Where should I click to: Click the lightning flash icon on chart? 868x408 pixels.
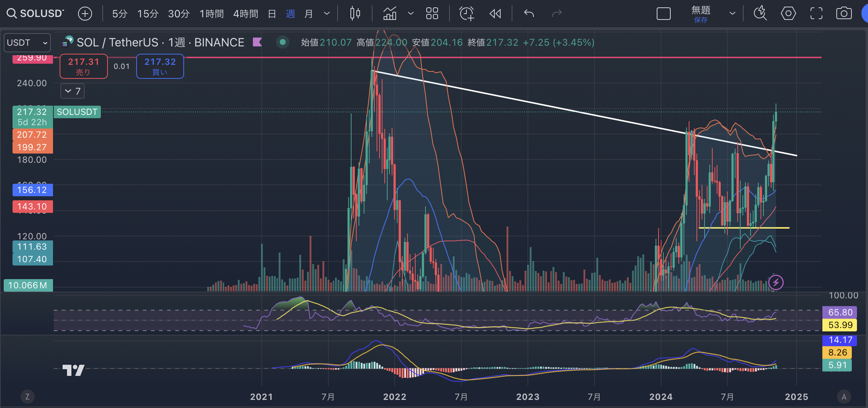tap(776, 282)
